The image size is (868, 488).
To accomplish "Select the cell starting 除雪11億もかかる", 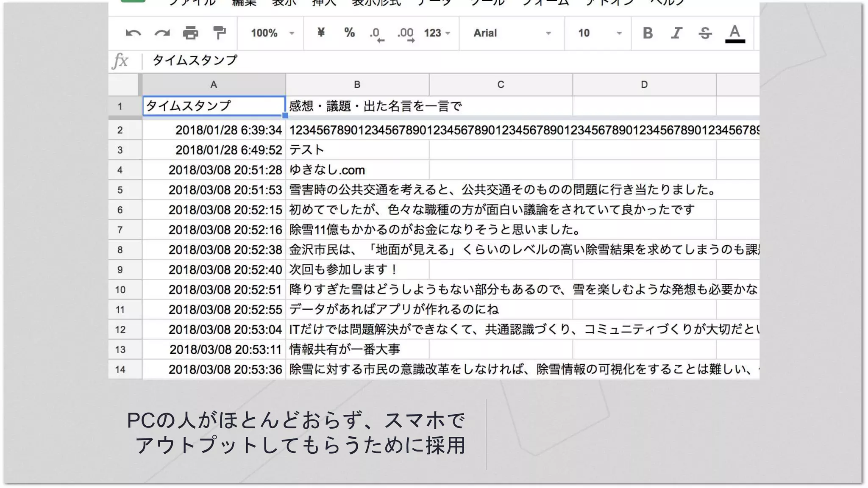I will pos(435,230).
